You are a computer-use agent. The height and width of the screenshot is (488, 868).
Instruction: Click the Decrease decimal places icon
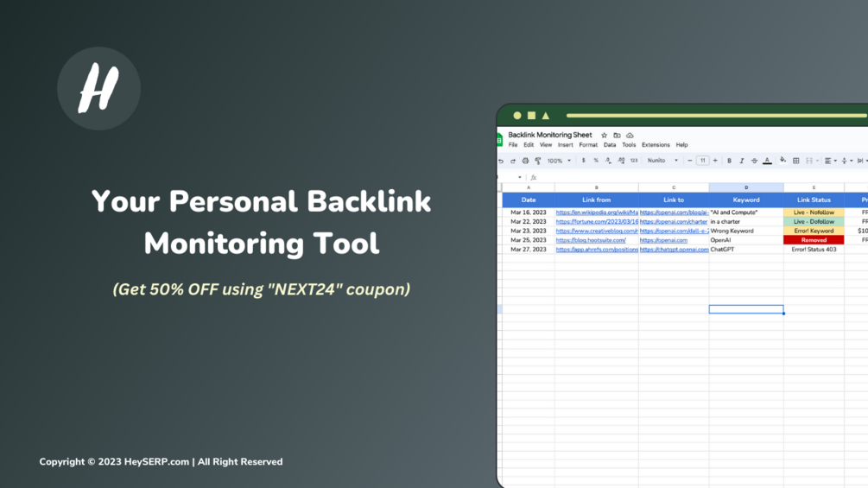tap(608, 161)
